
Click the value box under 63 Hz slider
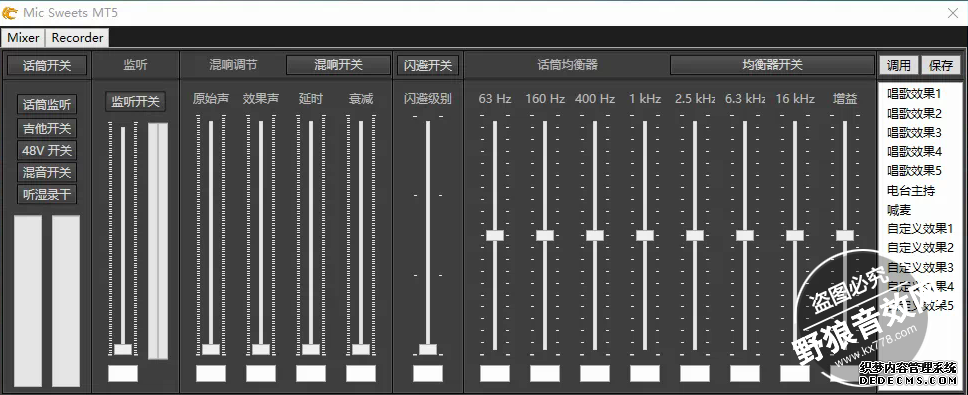(x=494, y=373)
